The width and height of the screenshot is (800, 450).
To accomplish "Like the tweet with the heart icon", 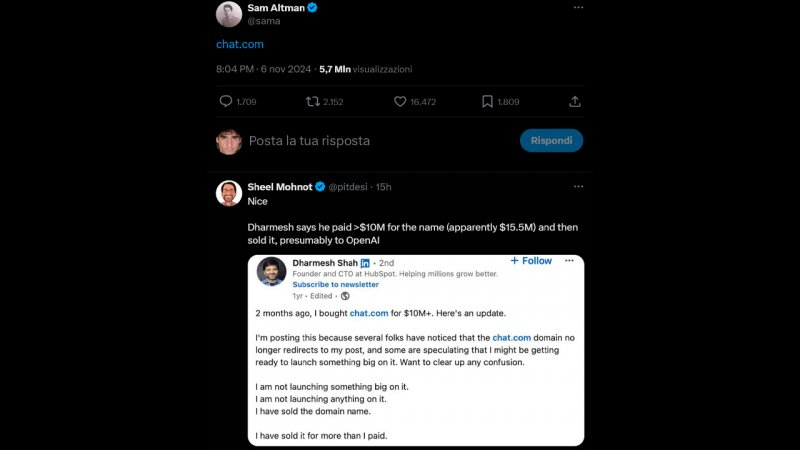I will 400,101.
